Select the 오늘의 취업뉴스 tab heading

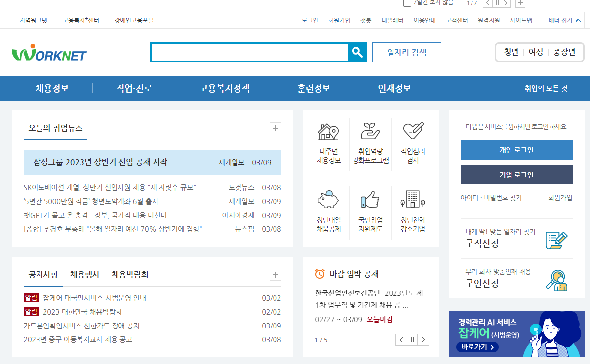pyautogui.click(x=55, y=128)
